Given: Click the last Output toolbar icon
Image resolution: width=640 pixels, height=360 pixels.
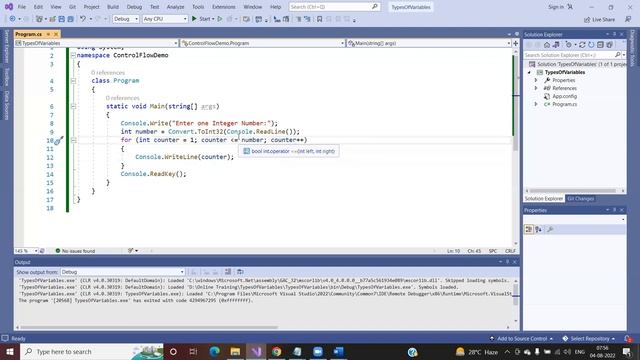Looking at the screenshot, I should pos(240,272).
